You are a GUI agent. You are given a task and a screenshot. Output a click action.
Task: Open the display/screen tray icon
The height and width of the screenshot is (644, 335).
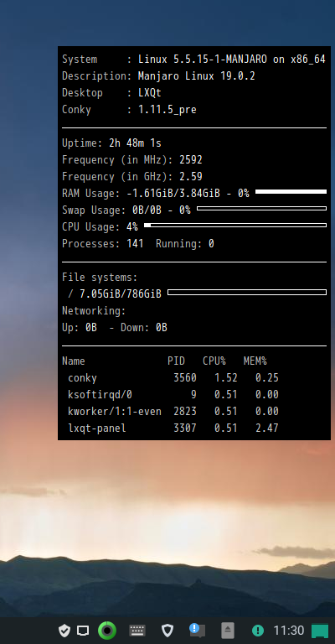pos(83,631)
